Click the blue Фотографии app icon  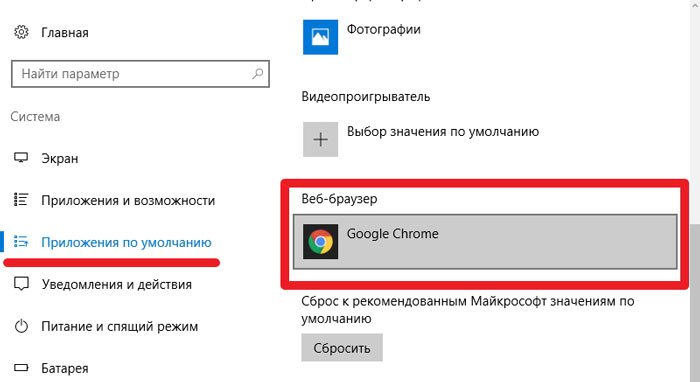321,37
